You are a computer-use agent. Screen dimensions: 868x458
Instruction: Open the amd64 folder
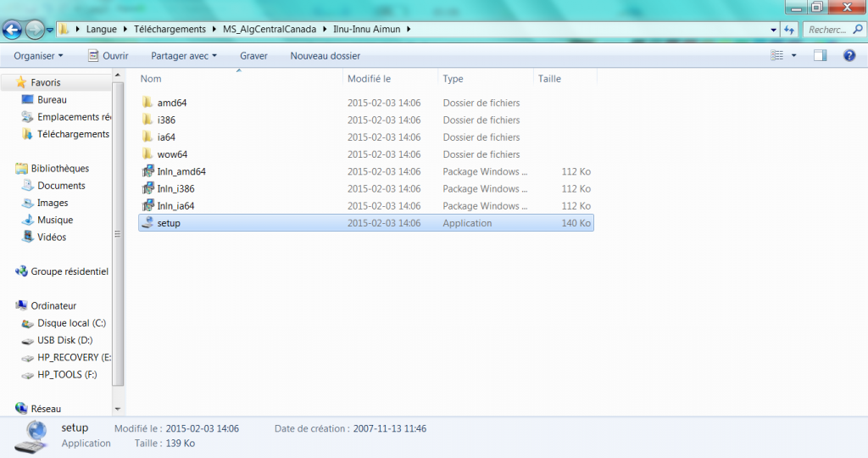(x=172, y=103)
